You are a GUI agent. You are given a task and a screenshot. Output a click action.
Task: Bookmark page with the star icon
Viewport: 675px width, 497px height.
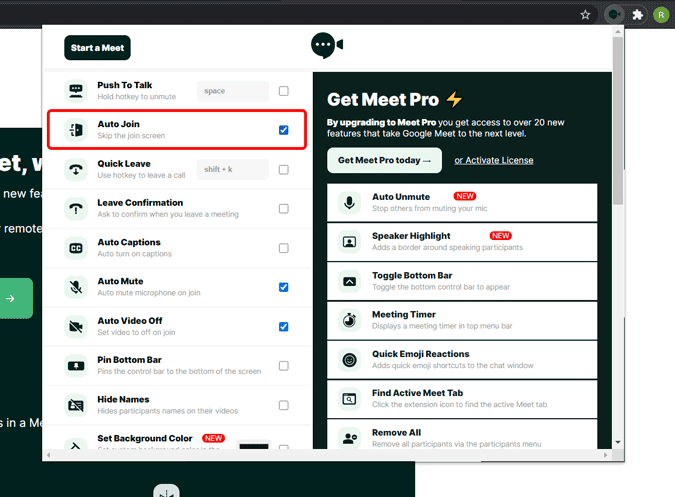point(585,15)
